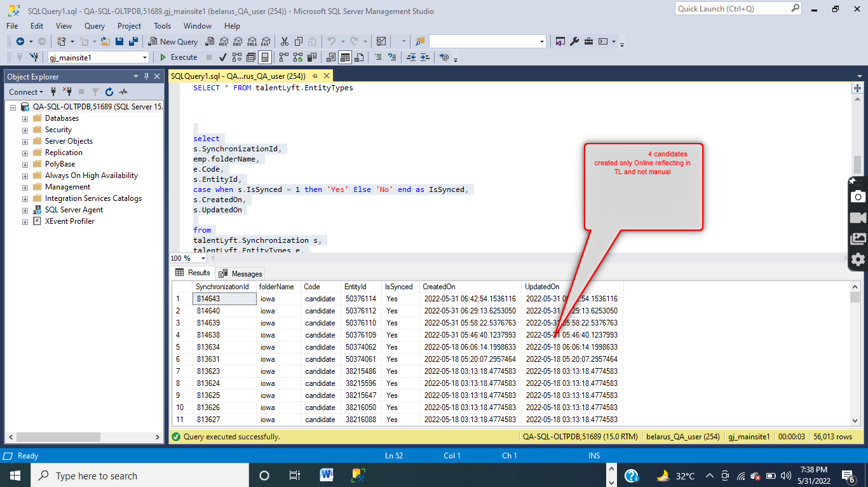Click the Disconnect icon in Object Explorer
Viewport: 868px width, 487px height.
click(x=67, y=92)
